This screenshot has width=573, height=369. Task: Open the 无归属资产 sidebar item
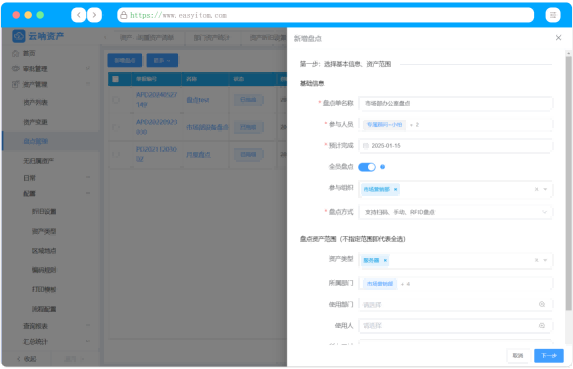point(38,161)
